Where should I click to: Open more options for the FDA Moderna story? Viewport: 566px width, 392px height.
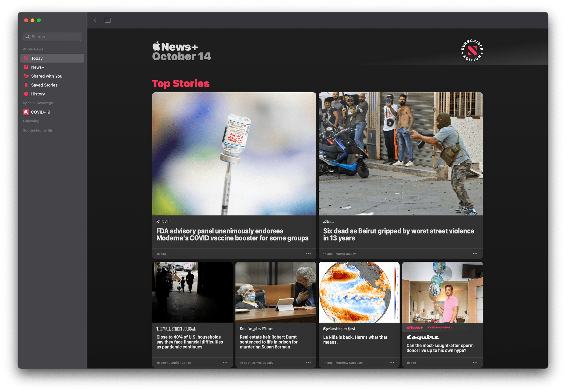click(308, 254)
